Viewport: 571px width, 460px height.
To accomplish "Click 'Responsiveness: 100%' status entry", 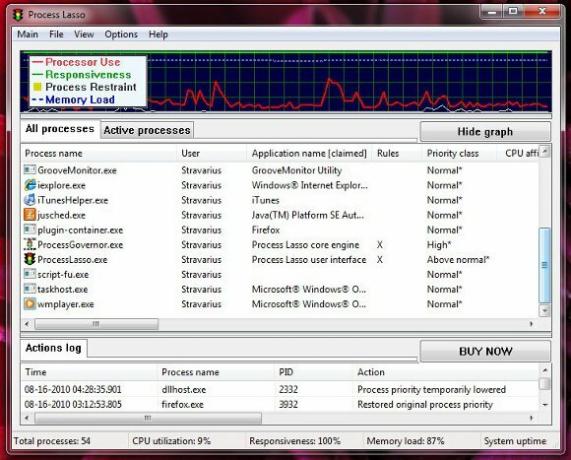I will point(295,441).
